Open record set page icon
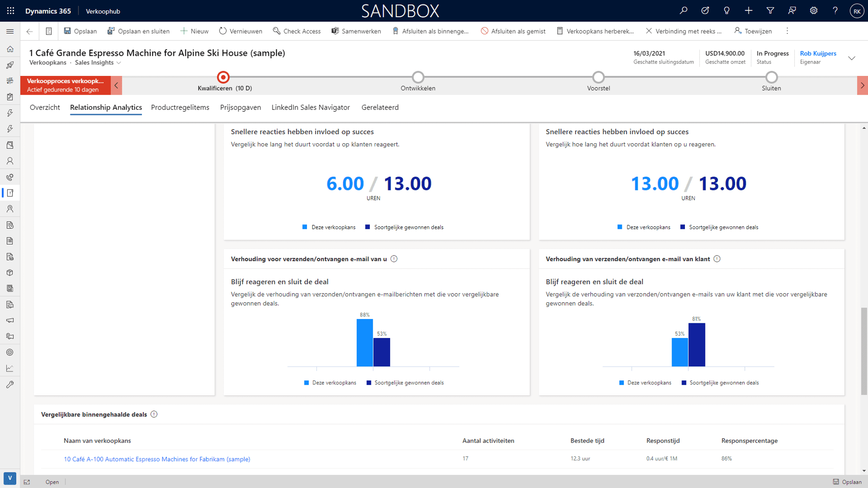Image resolution: width=868 pixels, height=488 pixels. (x=49, y=31)
